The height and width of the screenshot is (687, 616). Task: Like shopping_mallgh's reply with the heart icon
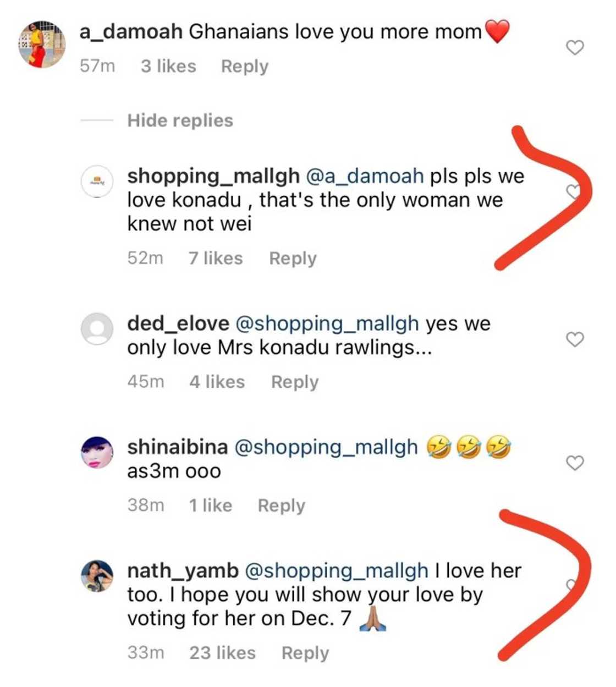click(x=574, y=193)
